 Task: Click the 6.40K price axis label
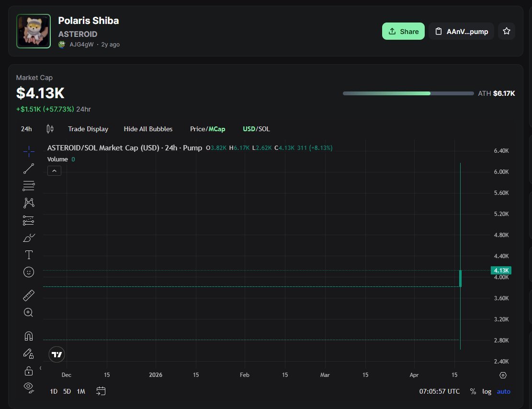tap(501, 151)
